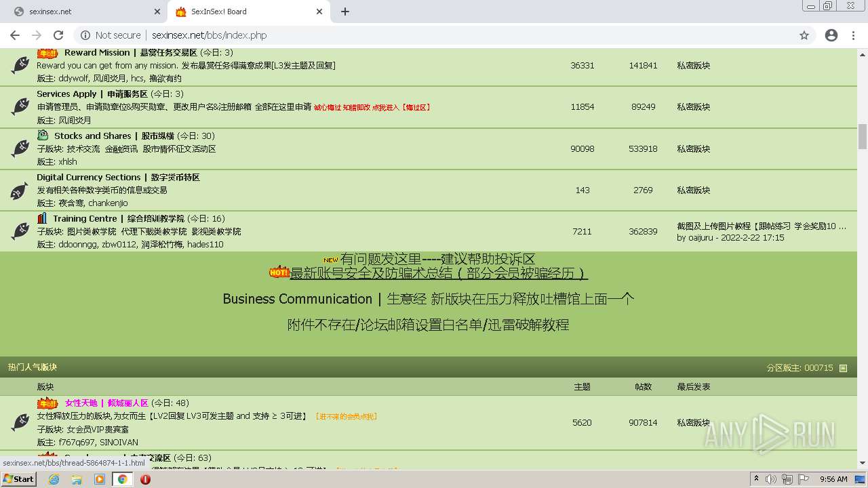Click red stop-sign icon in taskbar
The width and height of the screenshot is (868, 488).
click(145, 479)
